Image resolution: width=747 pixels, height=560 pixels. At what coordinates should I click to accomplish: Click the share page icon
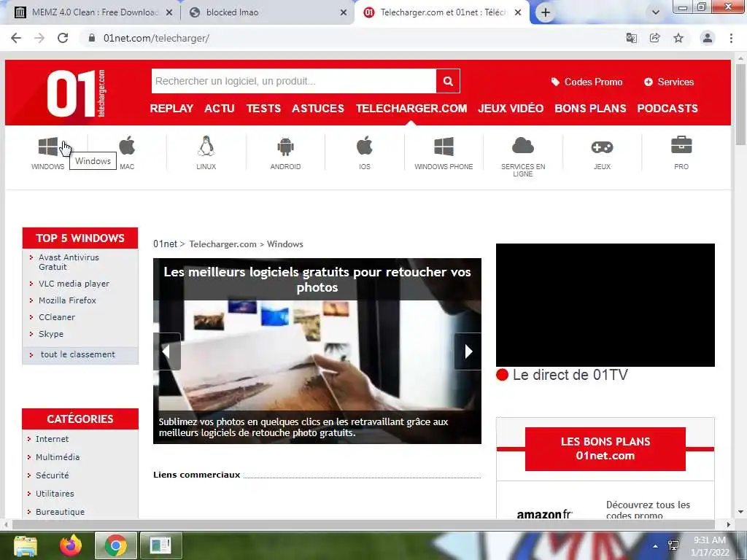pyautogui.click(x=655, y=38)
